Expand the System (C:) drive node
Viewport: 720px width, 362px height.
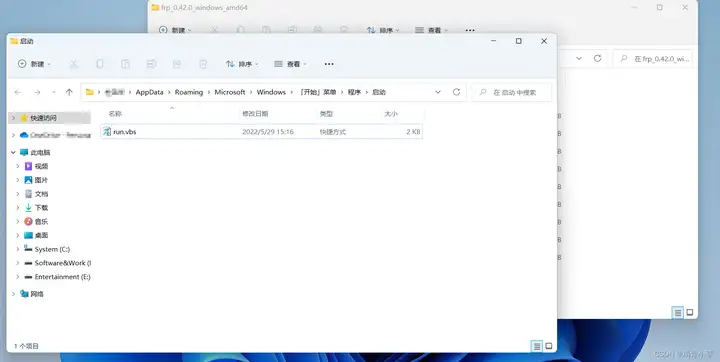click(17, 249)
